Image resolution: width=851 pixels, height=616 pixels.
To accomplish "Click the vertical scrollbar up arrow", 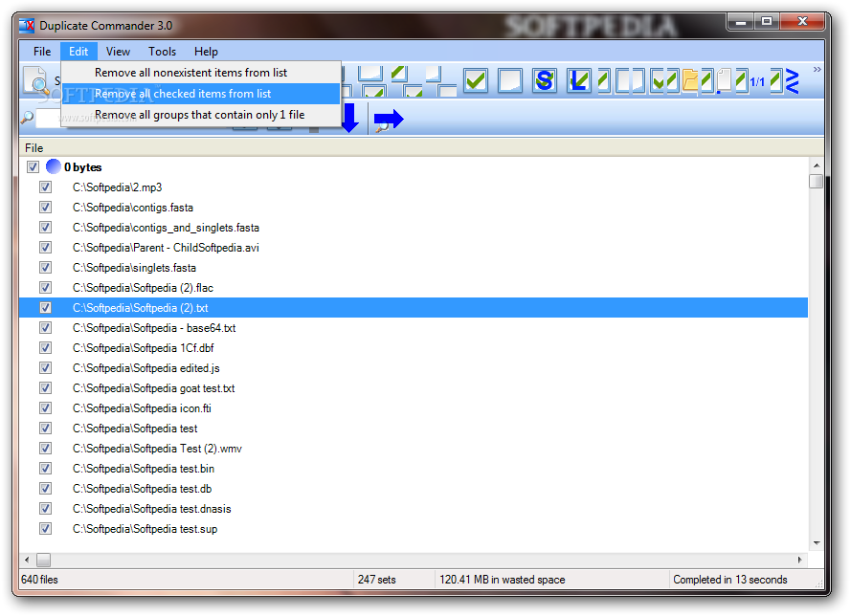I will (816, 165).
